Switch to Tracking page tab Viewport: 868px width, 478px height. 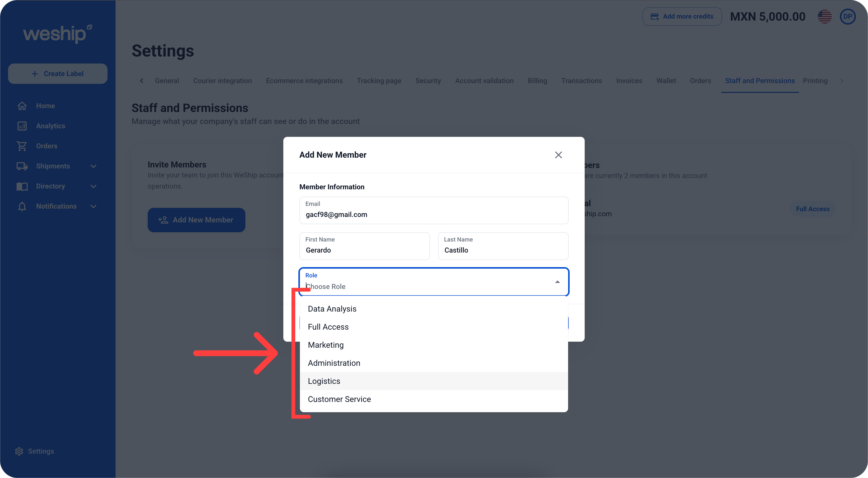point(379,81)
